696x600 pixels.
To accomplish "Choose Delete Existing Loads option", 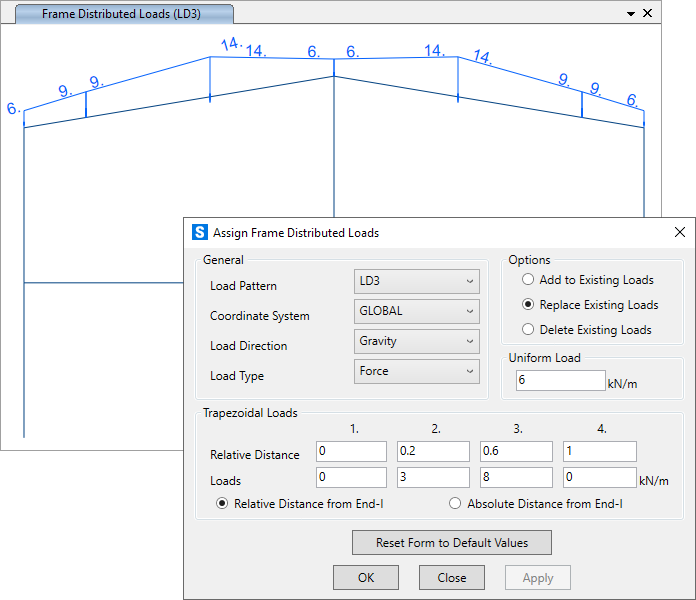I will 528,330.
